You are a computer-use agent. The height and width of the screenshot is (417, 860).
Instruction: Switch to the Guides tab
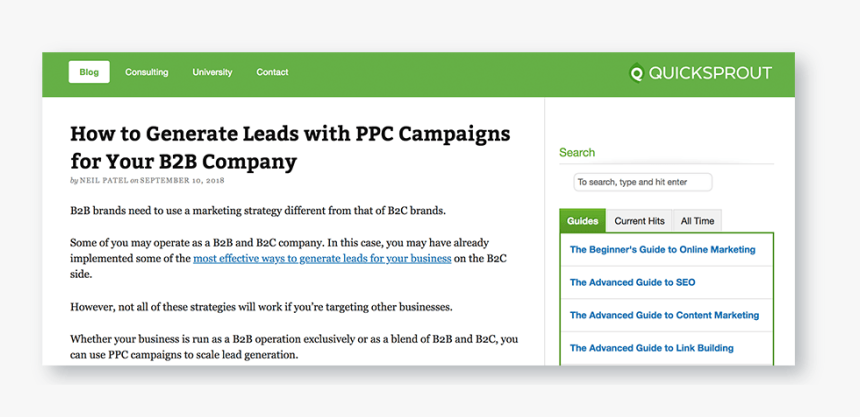click(582, 221)
